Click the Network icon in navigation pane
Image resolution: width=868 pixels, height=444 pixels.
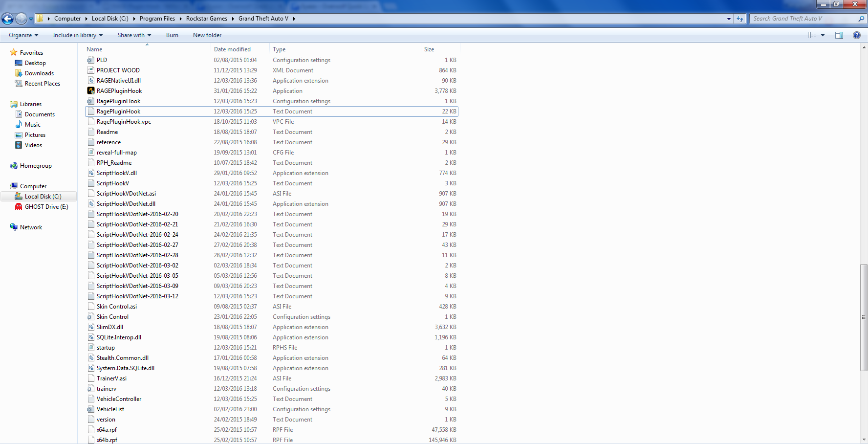[x=14, y=227]
